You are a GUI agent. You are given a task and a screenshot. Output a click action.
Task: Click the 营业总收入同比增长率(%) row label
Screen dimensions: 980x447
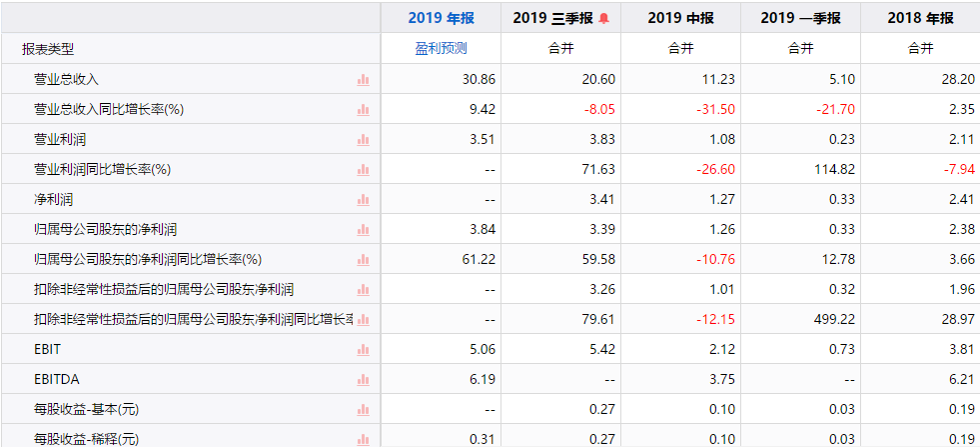(x=109, y=110)
